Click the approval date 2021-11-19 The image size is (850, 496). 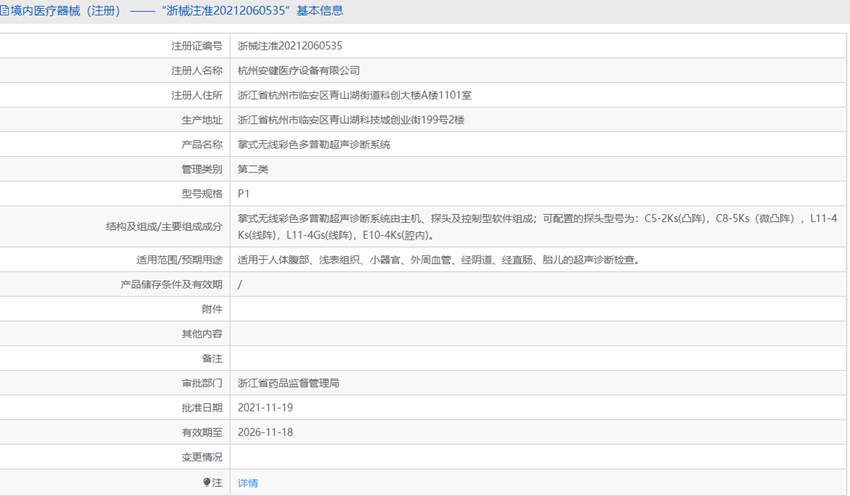pyautogui.click(x=265, y=408)
